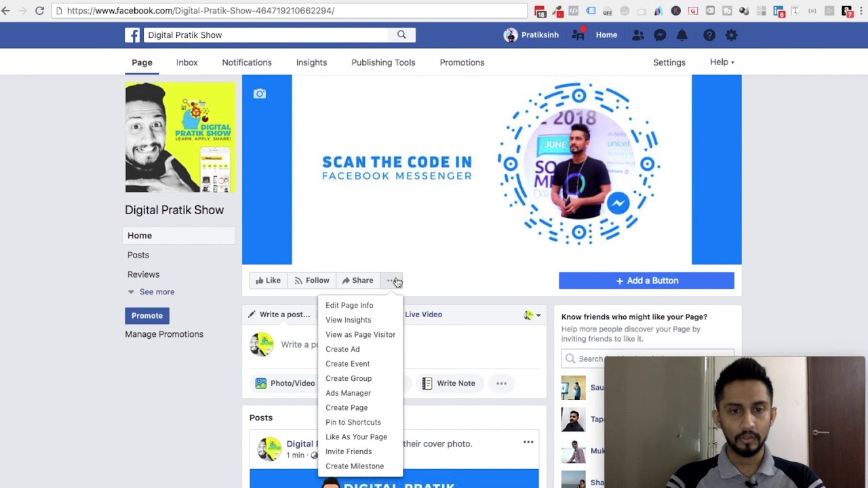Click Live Video in composer tabs
The height and width of the screenshot is (488, 868).
[423, 314]
